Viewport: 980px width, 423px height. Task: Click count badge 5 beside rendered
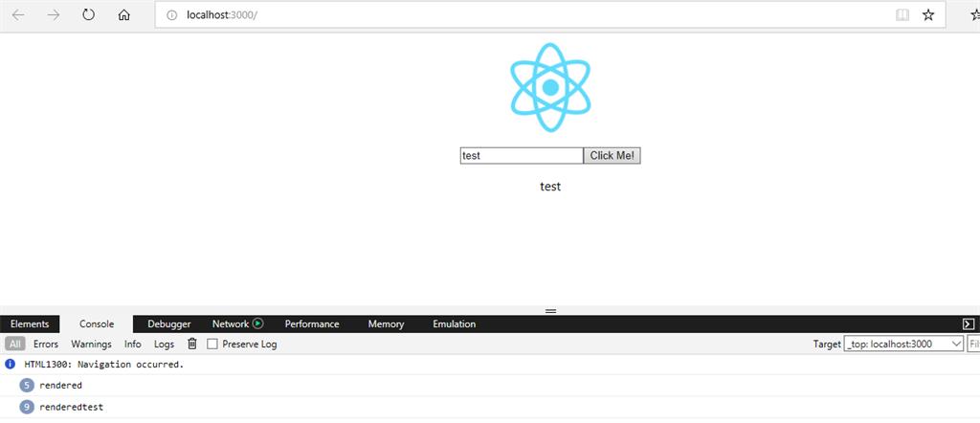(26, 386)
